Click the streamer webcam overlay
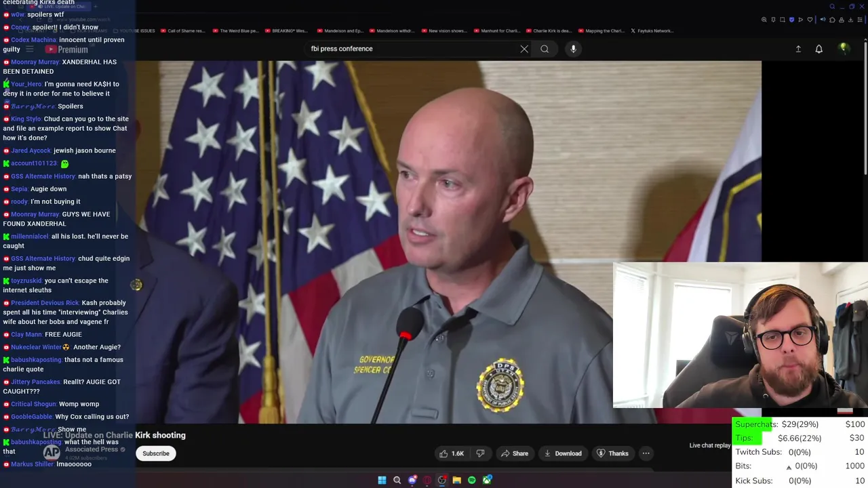This screenshot has height=488, width=868. click(740, 335)
